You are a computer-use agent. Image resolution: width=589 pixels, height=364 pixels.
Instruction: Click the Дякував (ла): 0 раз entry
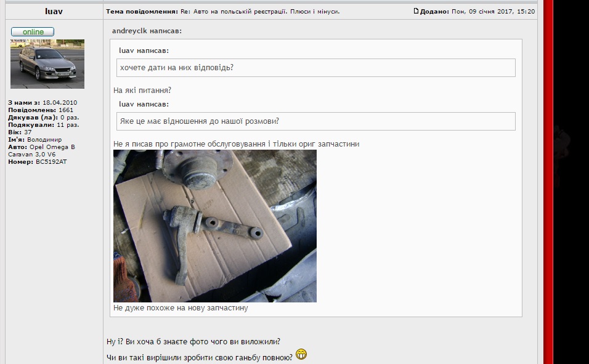click(x=44, y=118)
